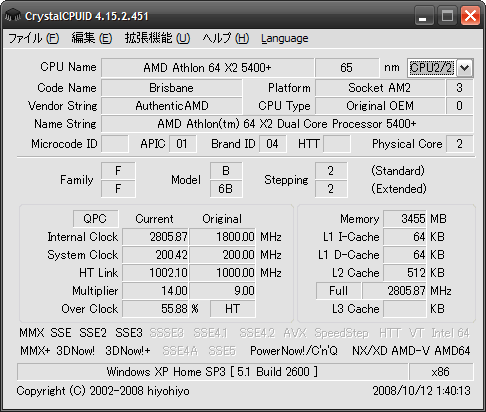Click the L1 D-Cache value 64
This screenshot has height=412, width=486.
pyautogui.click(x=405, y=255)
